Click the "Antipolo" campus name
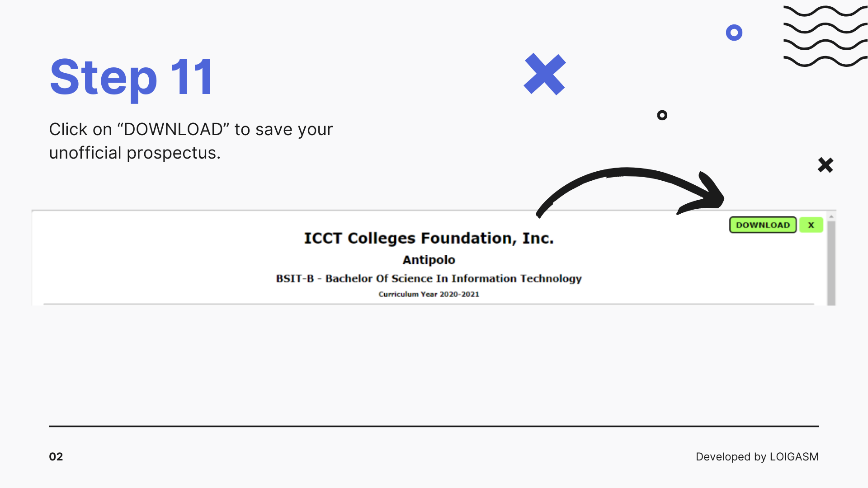Image resolution: width=868 pixels, height=488 pixels. pyautogui.click(x=429, y=260)
